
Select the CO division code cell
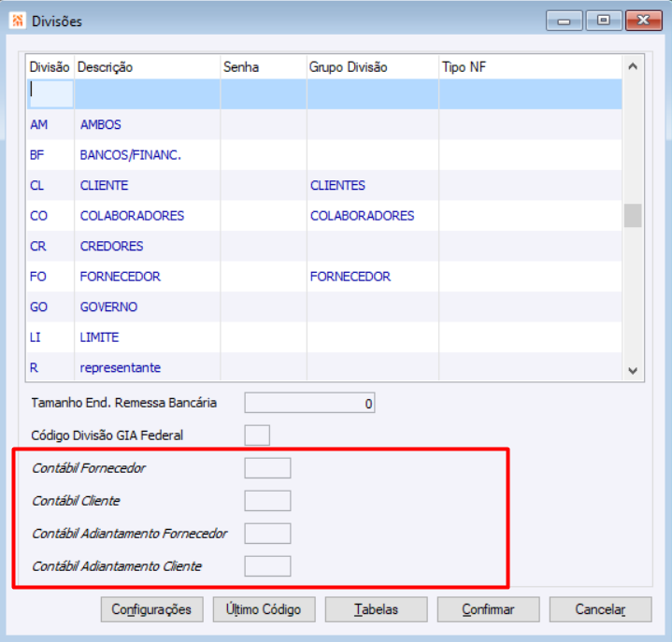pyautogui.click(x=50, y=216)
